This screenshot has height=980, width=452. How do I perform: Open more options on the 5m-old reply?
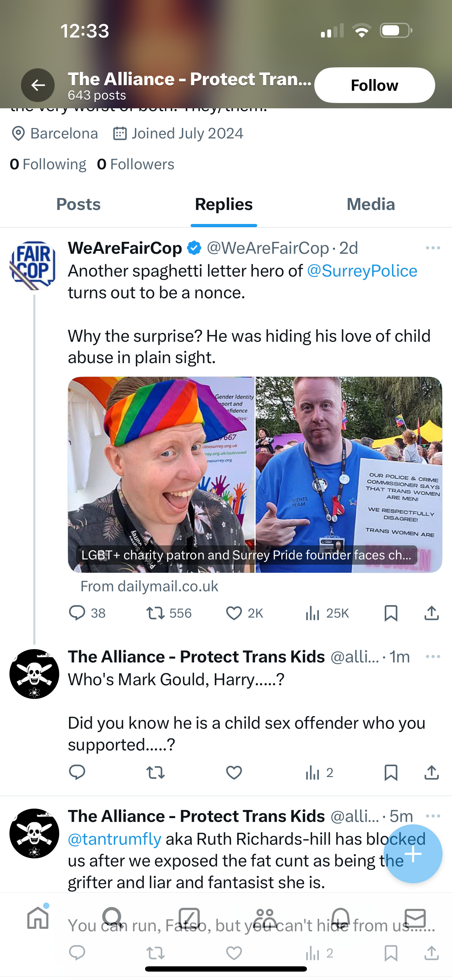(x=433, y=816)
